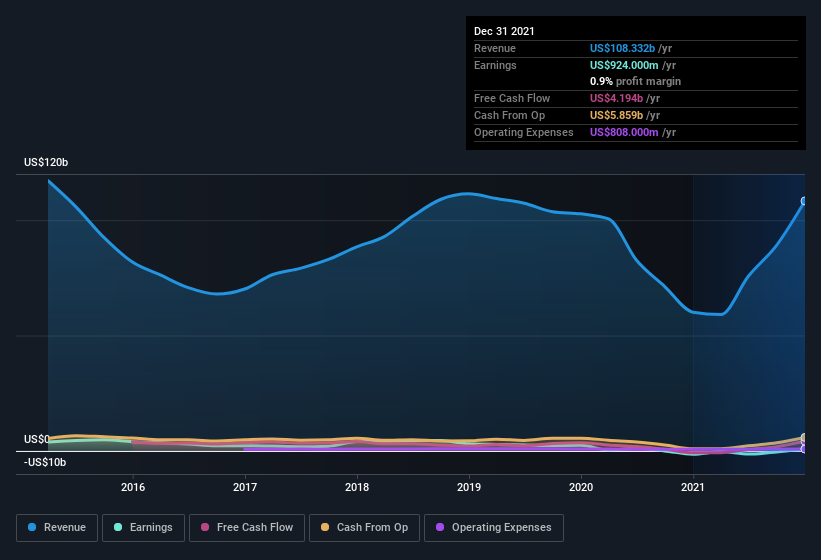This screenshot has width=821, height=560.
Task: Click the US$4.194b free cash flow value
Action: [616, 98]
